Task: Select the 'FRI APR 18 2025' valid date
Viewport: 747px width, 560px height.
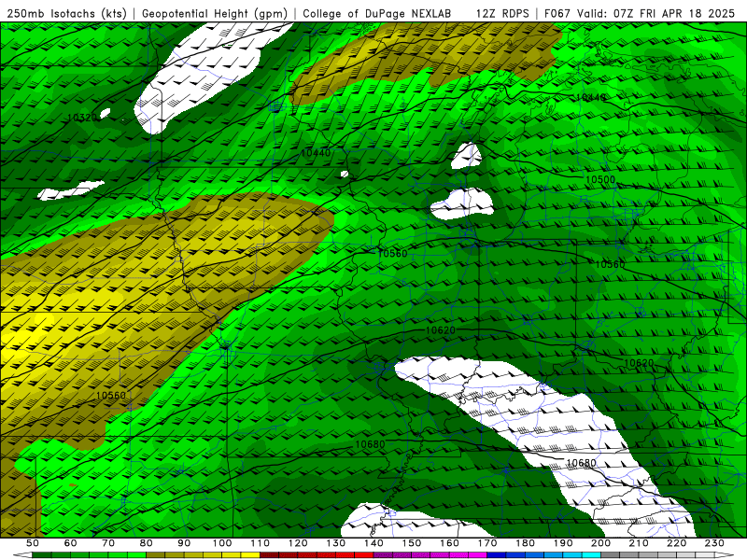Action: 687,13
